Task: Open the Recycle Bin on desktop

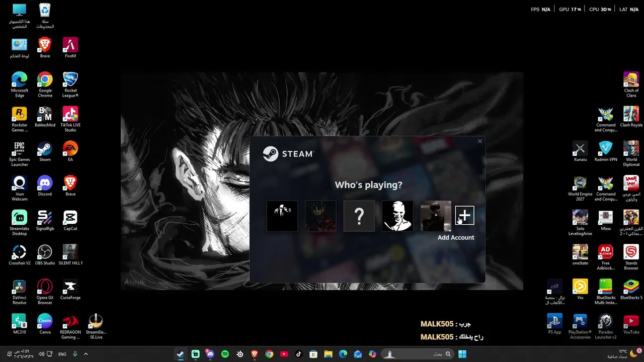Action: 45,16
